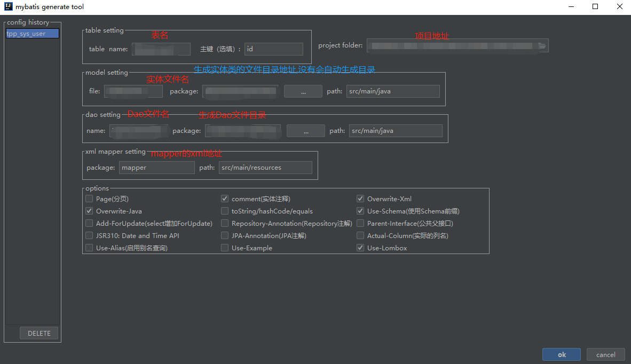
Task: Enable JPA-Annotation checkbox
Action: [225, 236]
